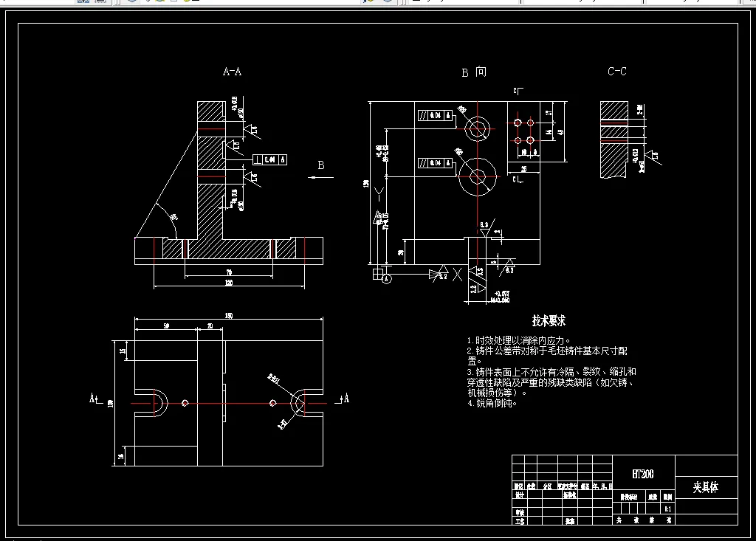Click the Y axis label in B view
The height and width of the screenshot is (541, 756).
click(x=379, y=195)
